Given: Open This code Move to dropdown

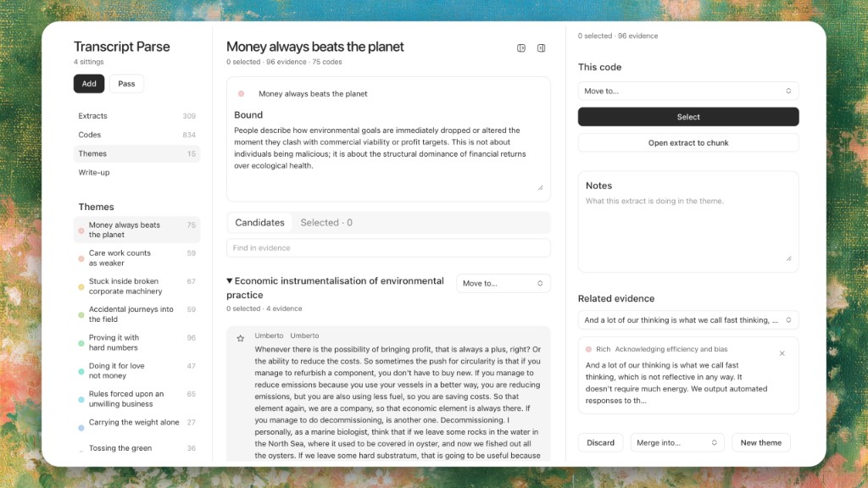Looking at the screenshot, I should point(688,91).
